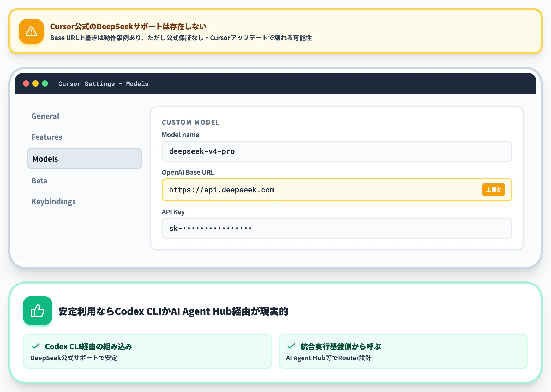Click into the OpenAI Base URL field

click(337, 190)
